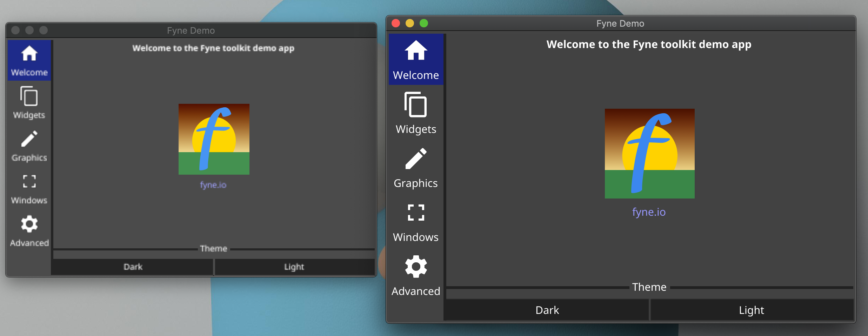The image size is (868, 336).
Task: Select the Graphics pencil icon in the left window
Action: [29, 139]
